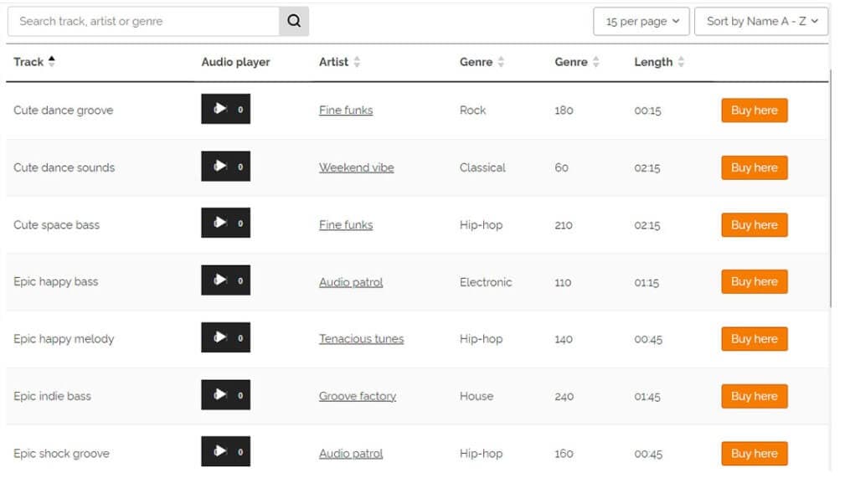Screen dimensions: 845x504
Task: Sort by the Length column header
Action: click(x=659, y=62)
